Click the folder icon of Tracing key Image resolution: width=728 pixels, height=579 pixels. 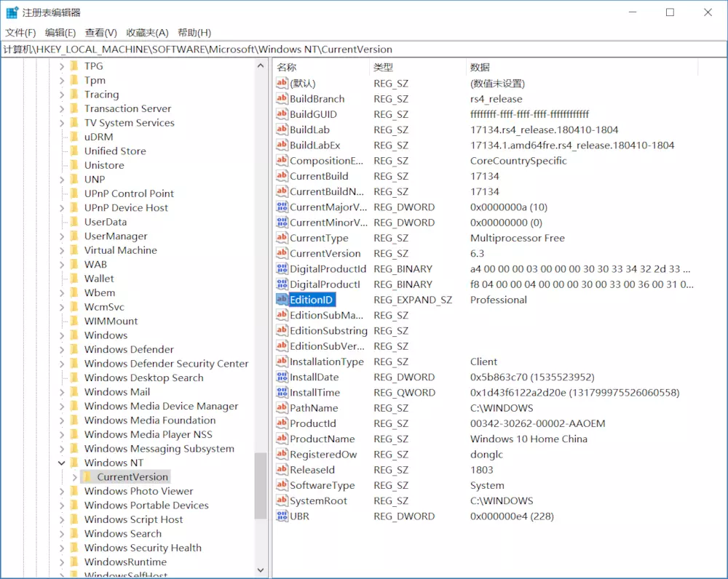click(74, 94)
